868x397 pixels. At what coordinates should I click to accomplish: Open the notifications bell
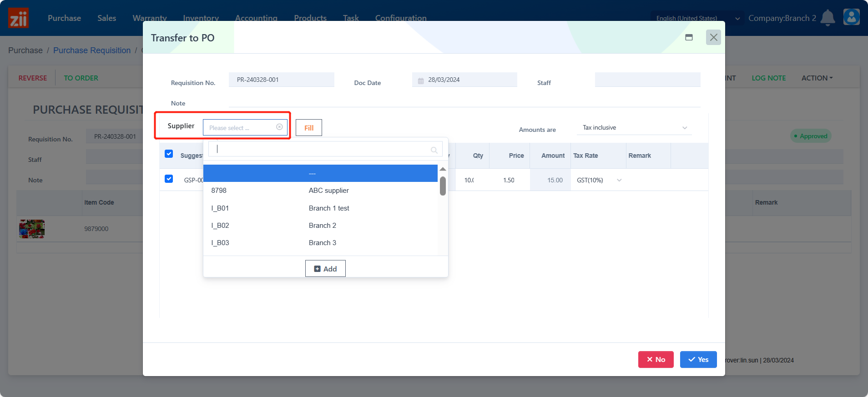coord(828,18)
